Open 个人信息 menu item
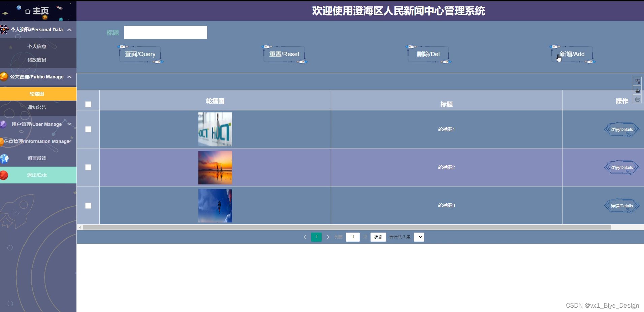Image resolution: width=644 pixels, height=312 pixels. (x=38, y=46)
